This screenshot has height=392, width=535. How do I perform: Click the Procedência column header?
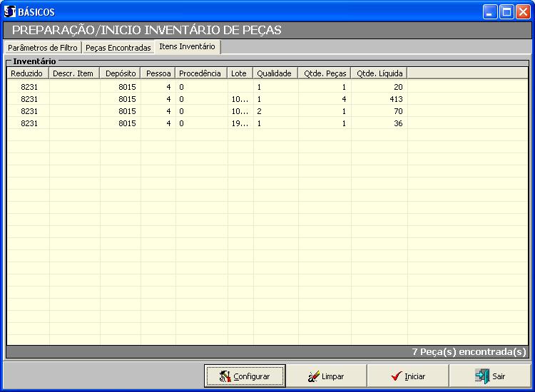200,73
